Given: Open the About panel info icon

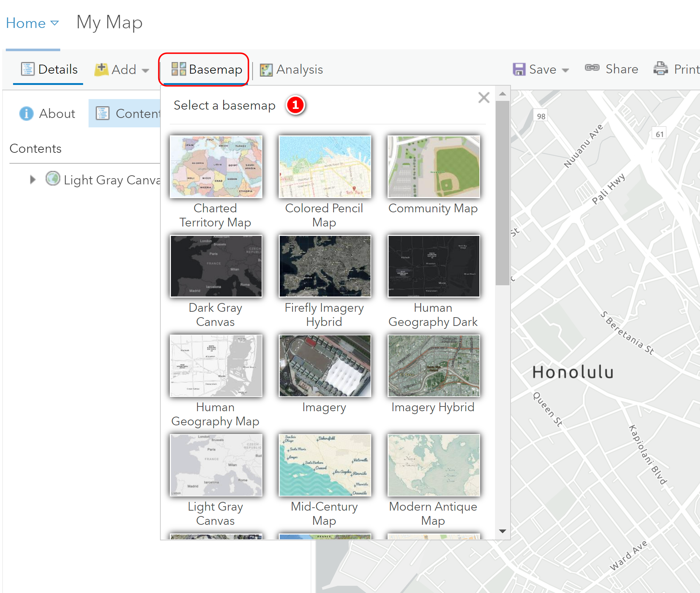Looking at the screenshot, I should tap(26, 113).
